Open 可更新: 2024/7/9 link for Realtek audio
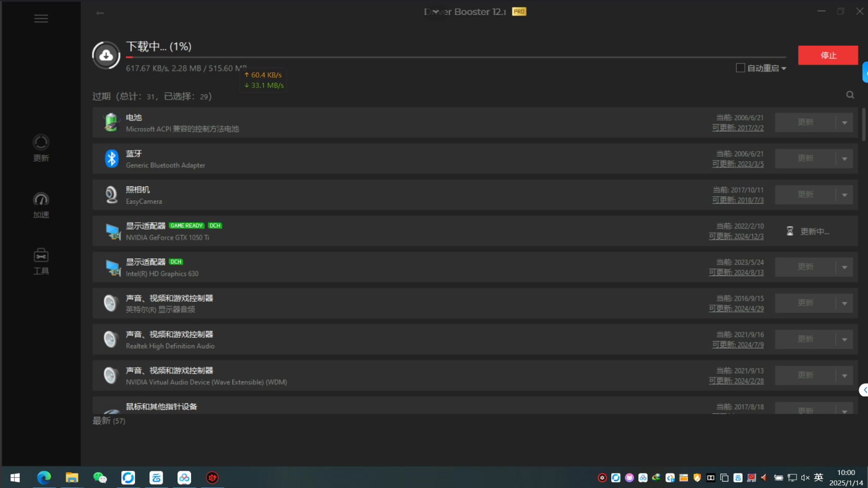Viewport: 868px width, 488px height. pos(738,345)
